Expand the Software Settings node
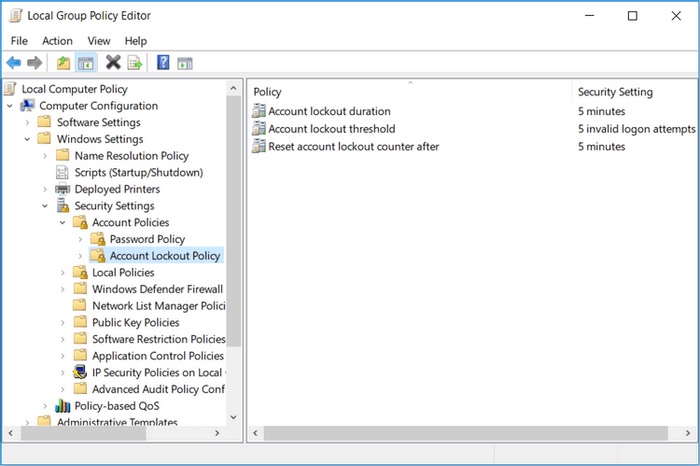 (27, 122)
